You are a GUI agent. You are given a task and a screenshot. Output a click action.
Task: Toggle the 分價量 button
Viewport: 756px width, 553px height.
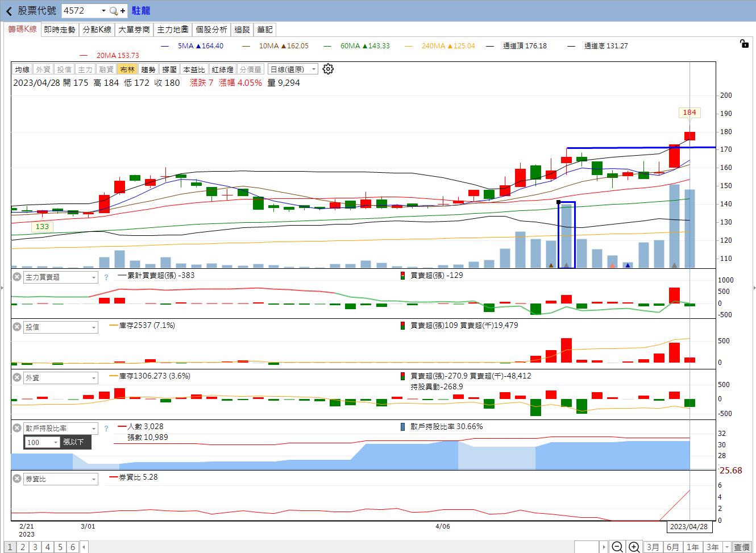pyautogui.click(x=251, y=69)
